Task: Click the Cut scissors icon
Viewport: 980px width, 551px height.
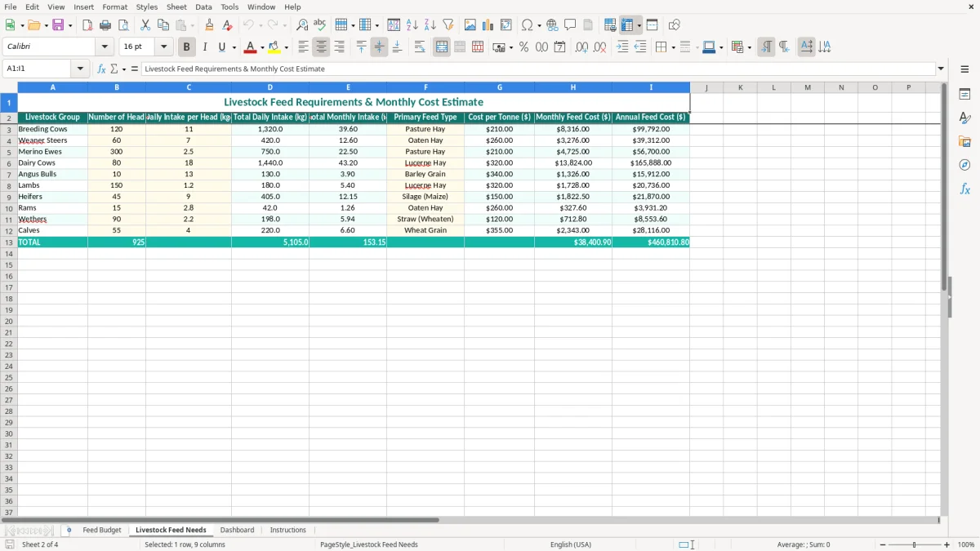Action: 145,25
